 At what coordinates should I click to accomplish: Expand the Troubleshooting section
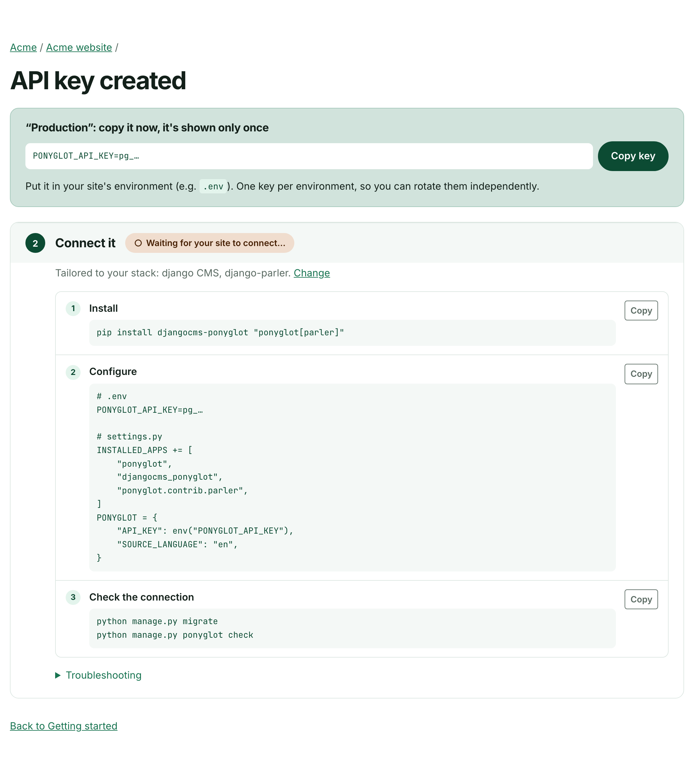click(99, 676)
